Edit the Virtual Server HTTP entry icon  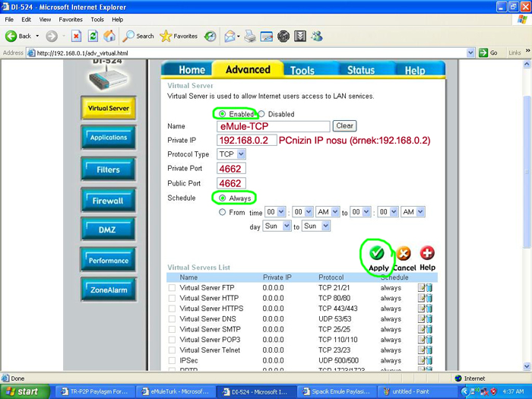(x=421, y=298)
